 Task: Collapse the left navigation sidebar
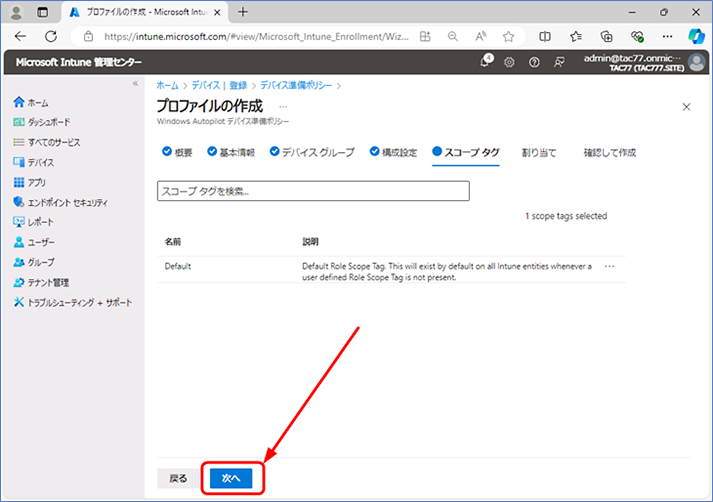point(135,83)
